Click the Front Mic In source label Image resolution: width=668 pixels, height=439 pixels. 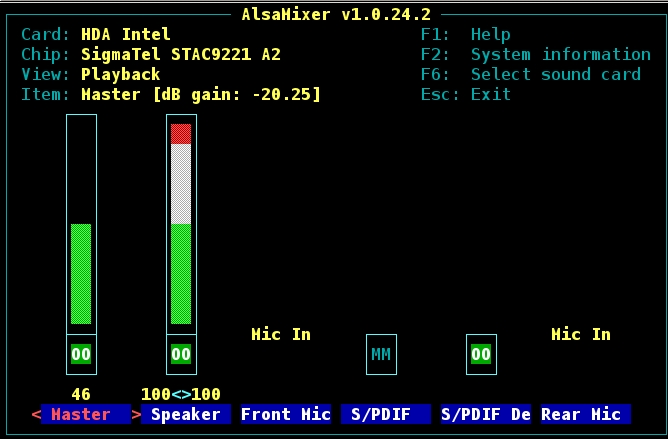[x=281, y=334]
